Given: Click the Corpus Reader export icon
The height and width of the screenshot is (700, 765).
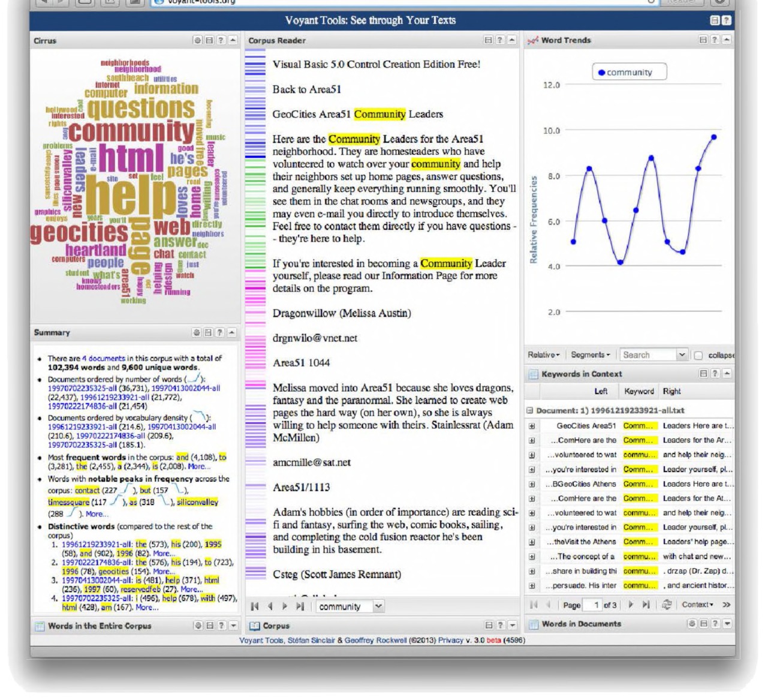Looking at the screenshot, I should pyautogui.click(x=489, y=40).
